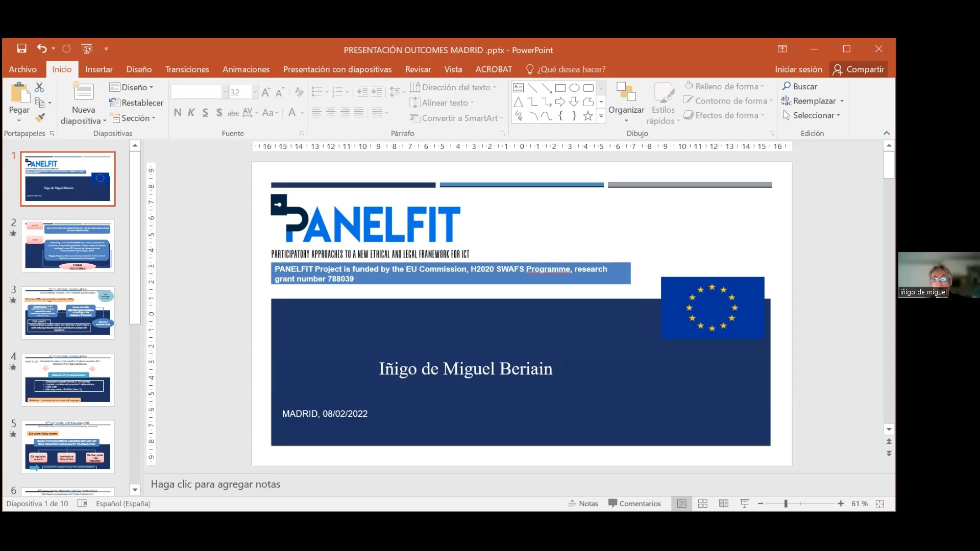
Task: Adjust the zoom slider handle
Action: click(x=786, y=504)
